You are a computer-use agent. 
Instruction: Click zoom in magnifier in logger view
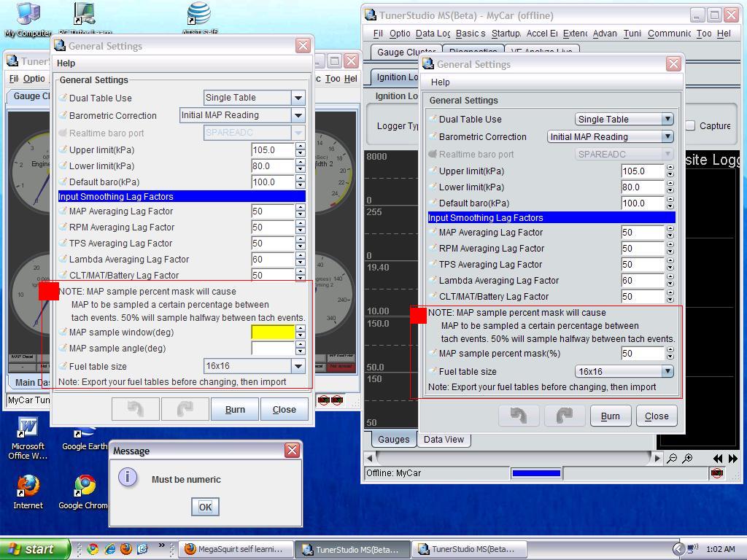687,459
